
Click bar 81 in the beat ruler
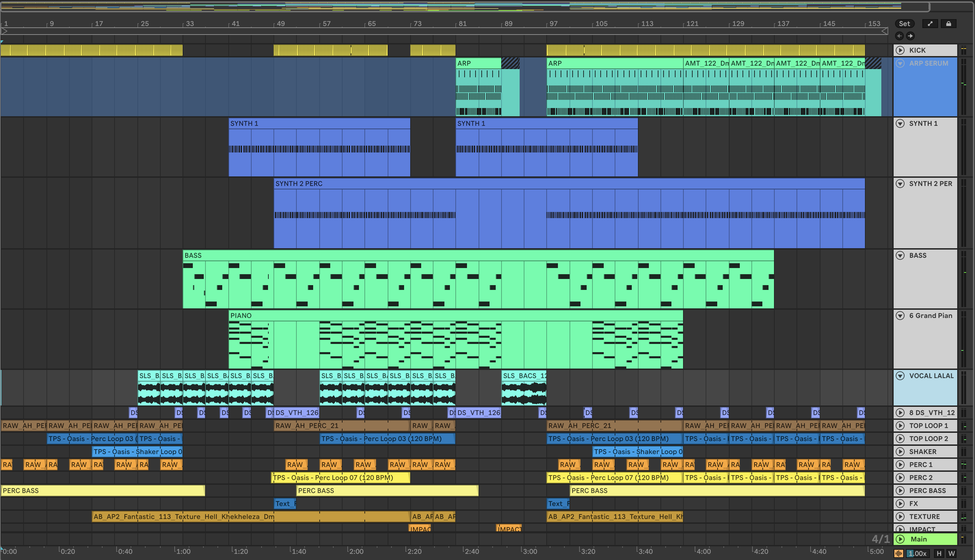tap(462, 24)
